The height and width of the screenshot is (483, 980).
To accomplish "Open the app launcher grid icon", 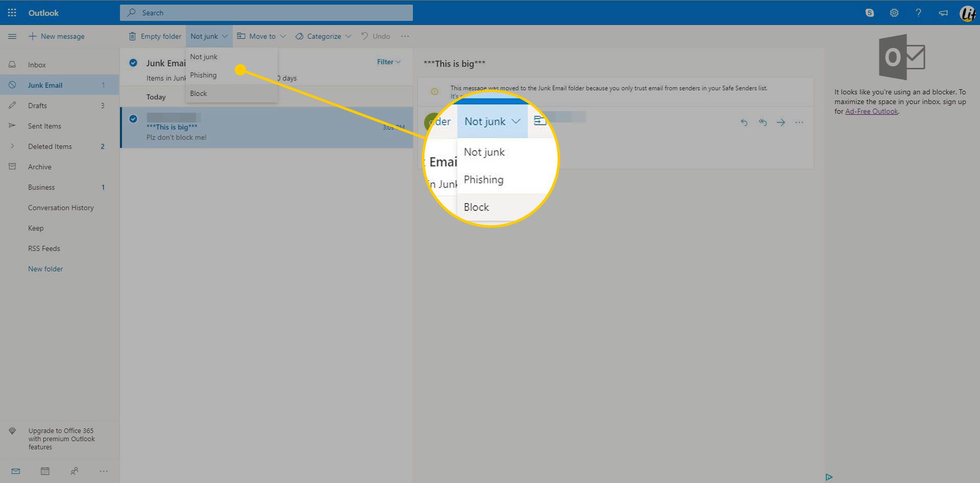I will click(12, 13).
